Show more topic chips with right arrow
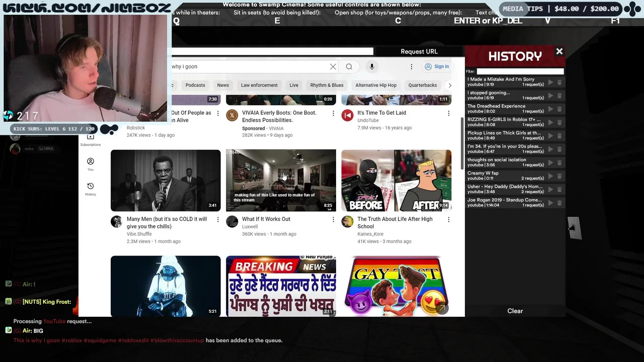 (450, 85)
